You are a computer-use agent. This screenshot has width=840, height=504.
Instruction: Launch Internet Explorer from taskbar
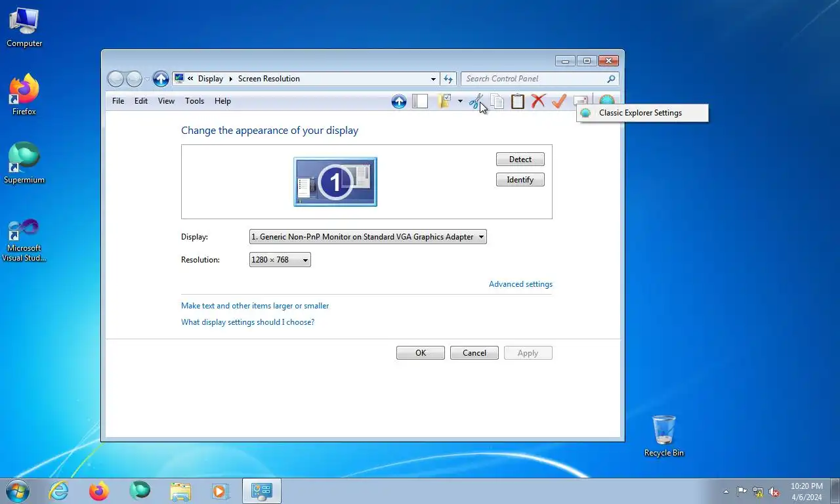coord(59,491)
